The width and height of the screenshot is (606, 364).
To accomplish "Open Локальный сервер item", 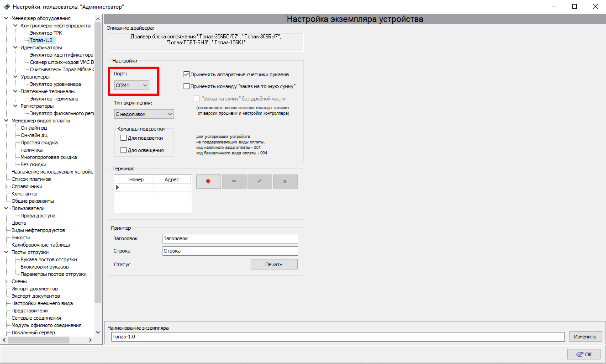I will coord(33,332).
